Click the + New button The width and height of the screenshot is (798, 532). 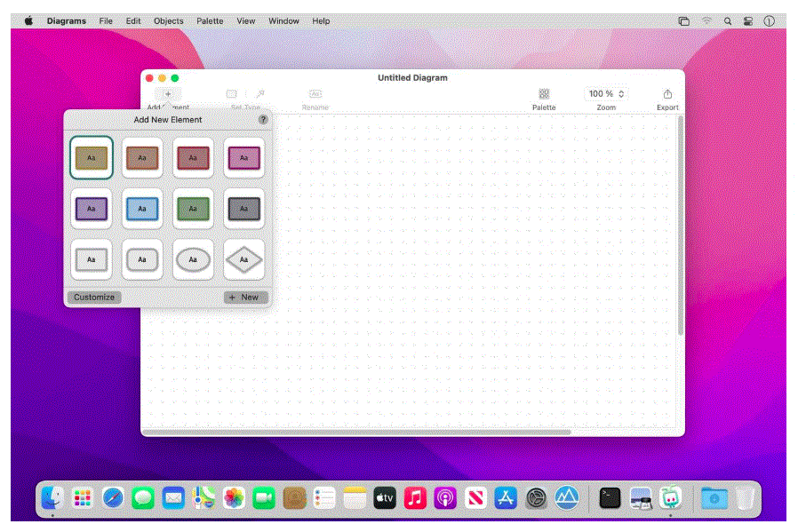coord(246,297)
